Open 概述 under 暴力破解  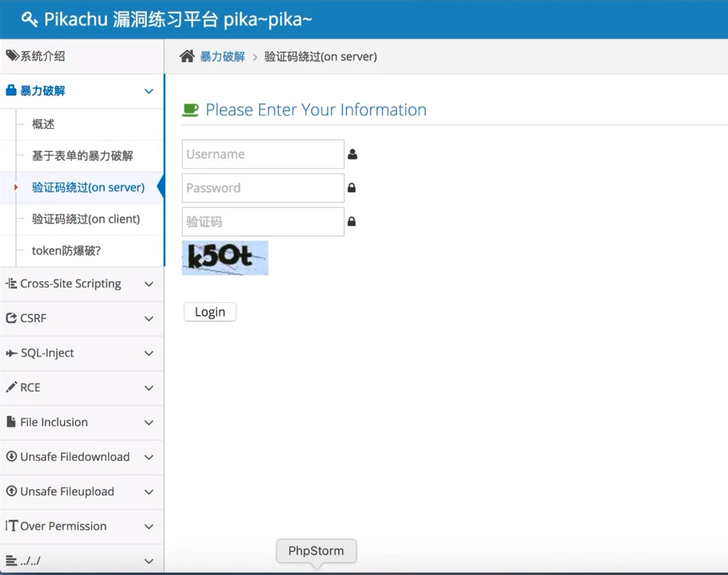(x=81, y=124)
